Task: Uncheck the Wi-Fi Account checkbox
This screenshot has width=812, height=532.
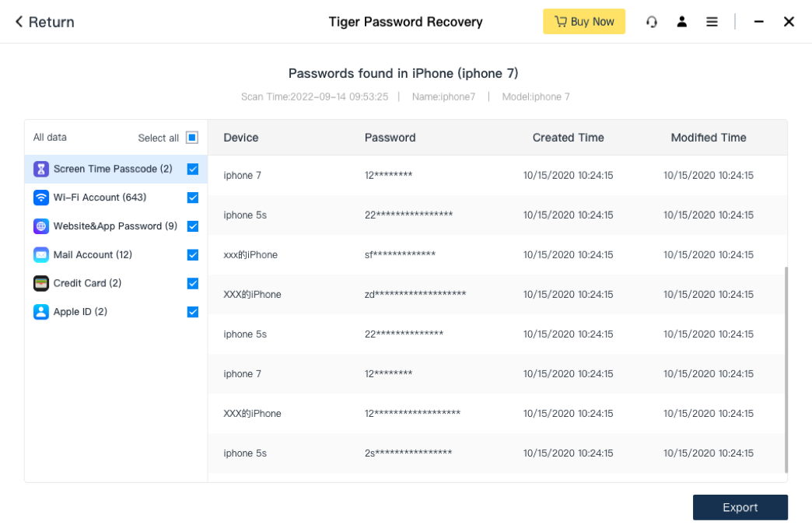Action: 193,198
